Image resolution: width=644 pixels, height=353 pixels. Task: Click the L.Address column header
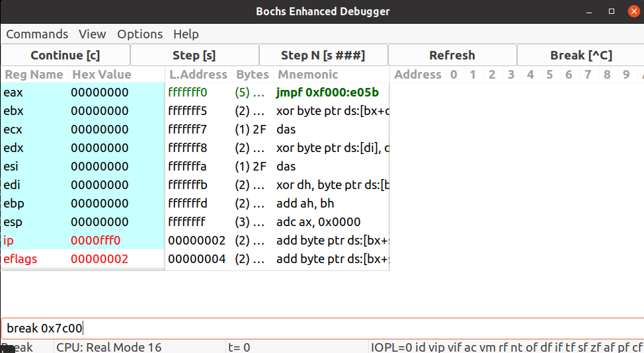(198, 75)
